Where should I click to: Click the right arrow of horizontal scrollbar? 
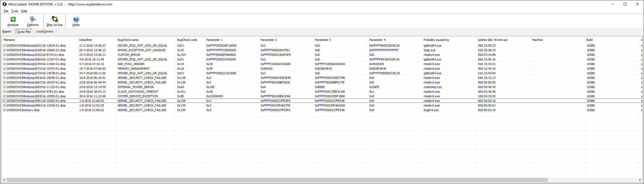(x=640, y=180)
